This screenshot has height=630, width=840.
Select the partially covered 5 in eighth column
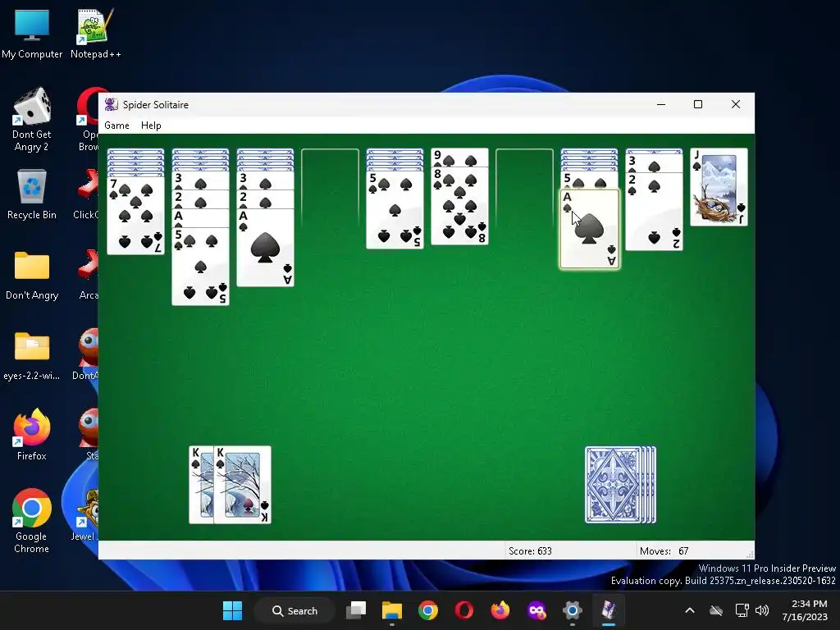click(589, 180)
